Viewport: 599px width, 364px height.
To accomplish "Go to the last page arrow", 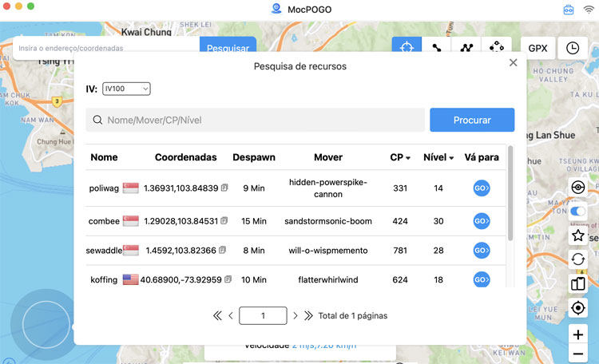I will coord(308,315).
